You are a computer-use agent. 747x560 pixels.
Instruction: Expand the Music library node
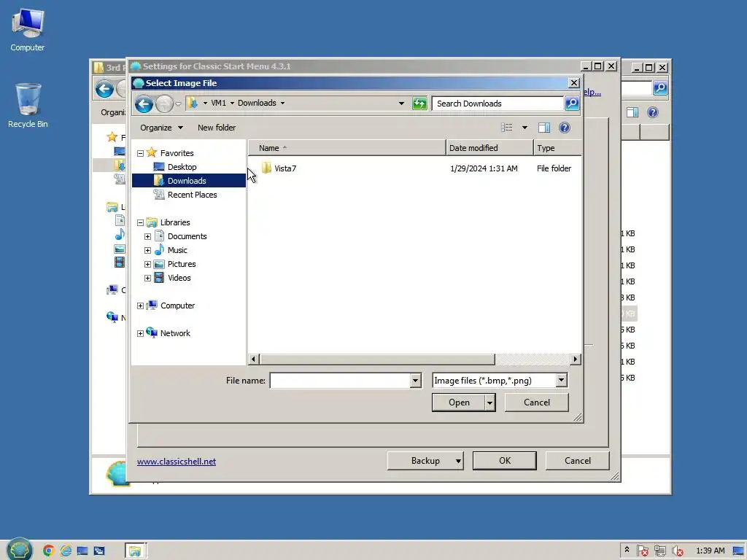(147, 250)
